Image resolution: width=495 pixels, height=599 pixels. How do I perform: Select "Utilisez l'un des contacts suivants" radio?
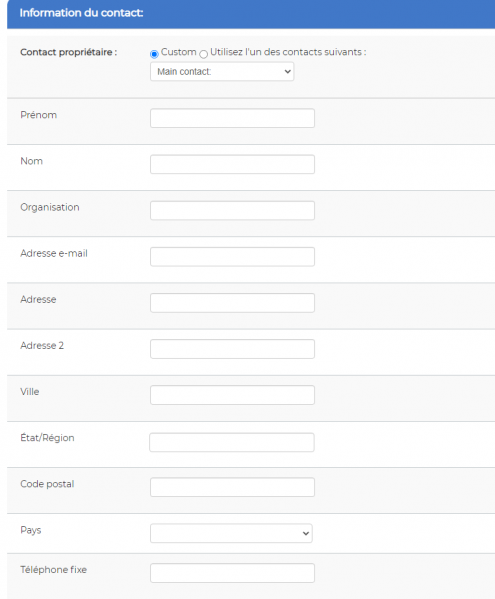click(204, 54)
